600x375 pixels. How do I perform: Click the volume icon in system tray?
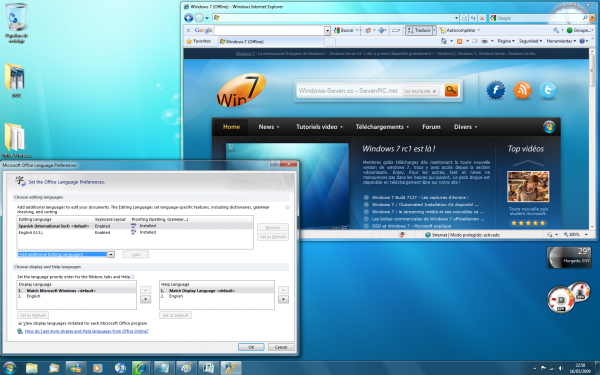(x=561, y=368)
